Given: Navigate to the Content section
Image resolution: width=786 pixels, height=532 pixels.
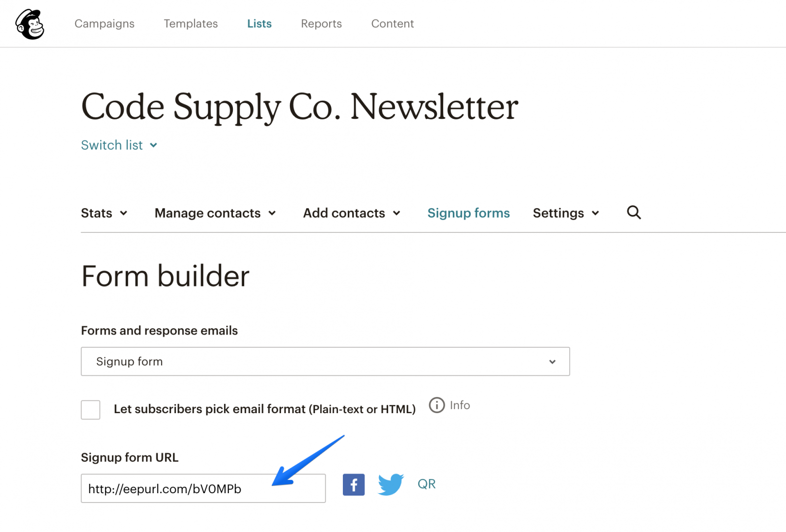Looking at the screenshot, I should tap(392, 24).
